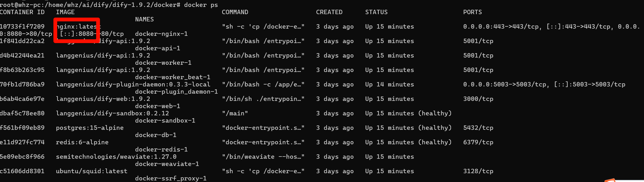
Task: Click the semitechnologies/weaviate:1.27.0 image name
Action: tap(116, 157)
